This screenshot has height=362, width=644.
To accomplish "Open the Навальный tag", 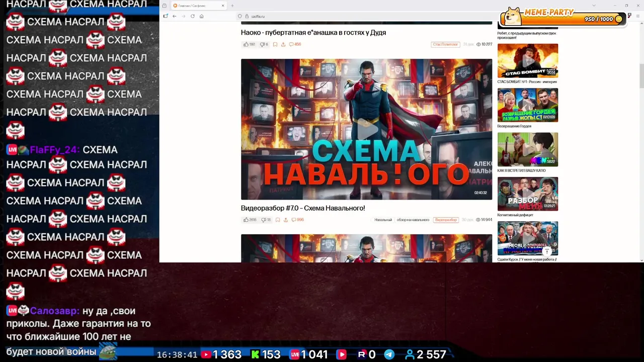I will [x=383, y=220].
